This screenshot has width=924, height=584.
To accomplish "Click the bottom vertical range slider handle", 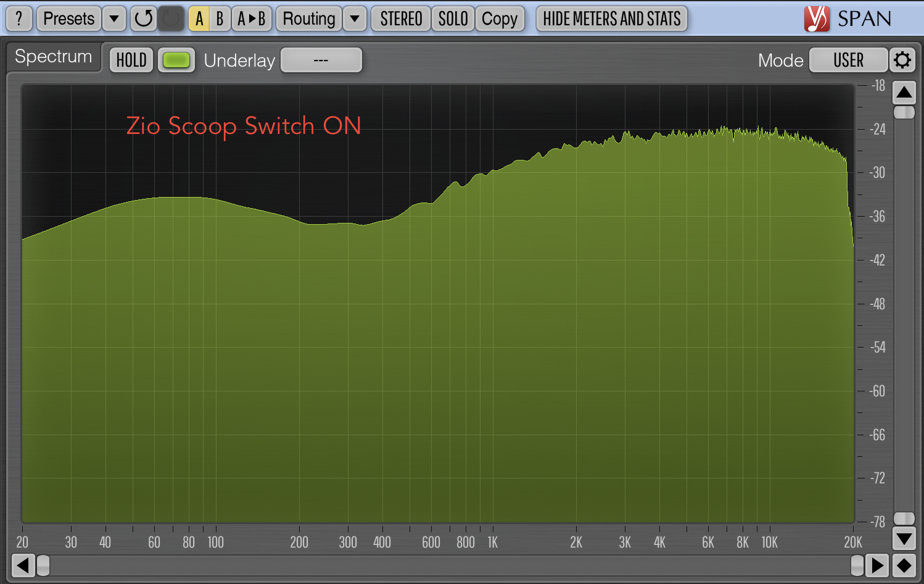I will [x=904, y=519].
